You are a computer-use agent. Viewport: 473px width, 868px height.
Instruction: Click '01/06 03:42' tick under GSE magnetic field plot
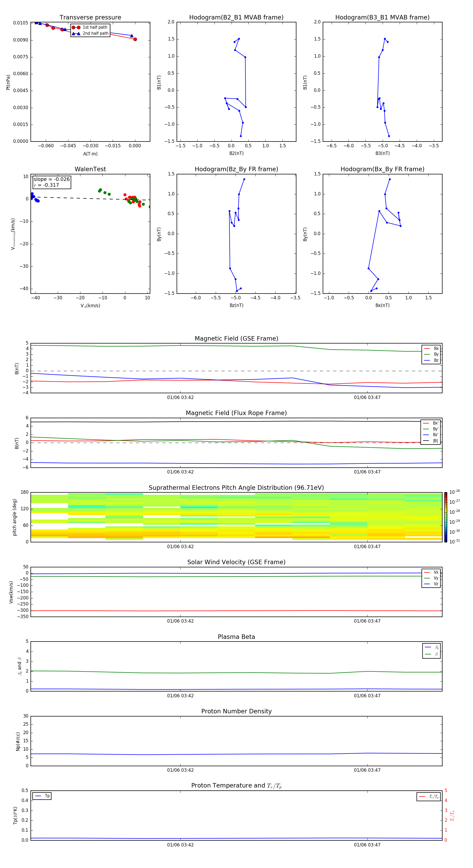181,398
